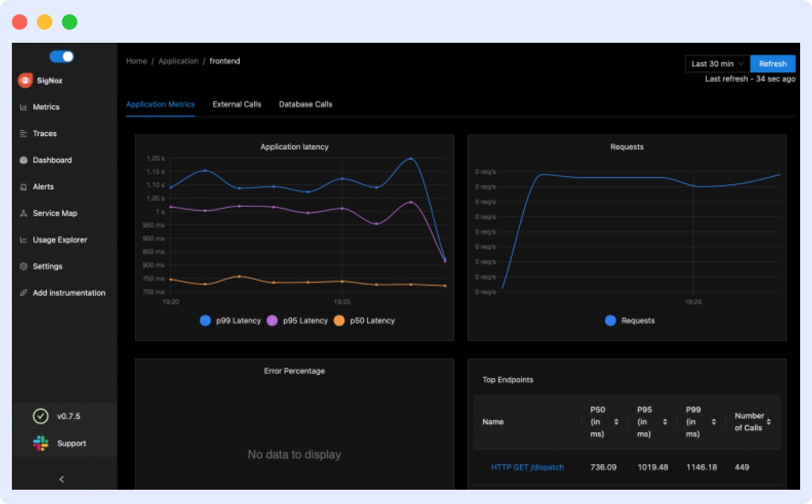
Task: Switch to the External Calls tab
Action: click(236, 104)
